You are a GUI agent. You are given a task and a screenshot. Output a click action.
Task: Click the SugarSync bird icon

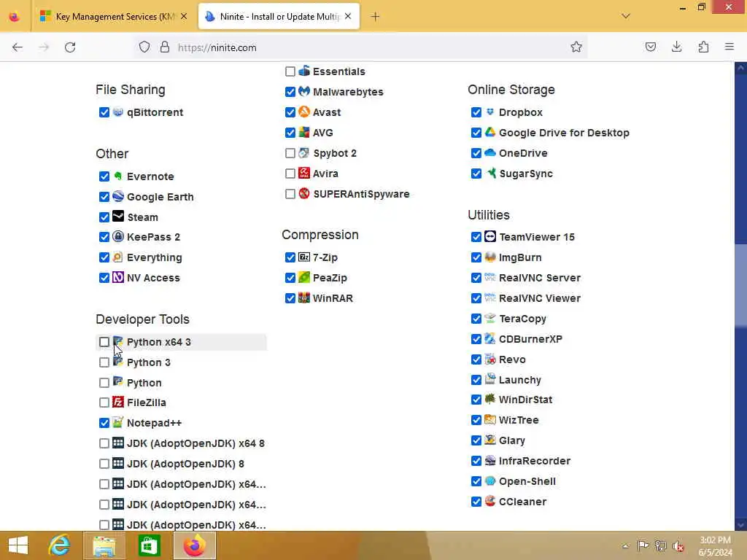coord(490,173)
